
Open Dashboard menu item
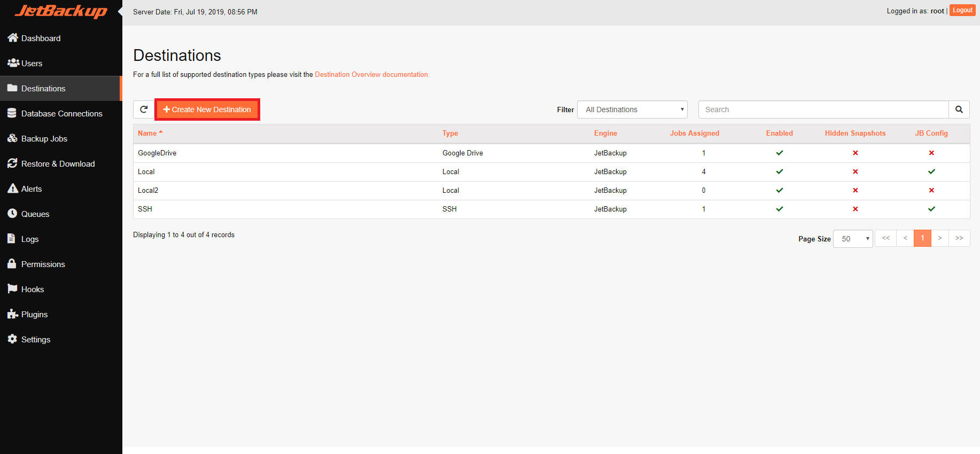[x=61, y=38]
